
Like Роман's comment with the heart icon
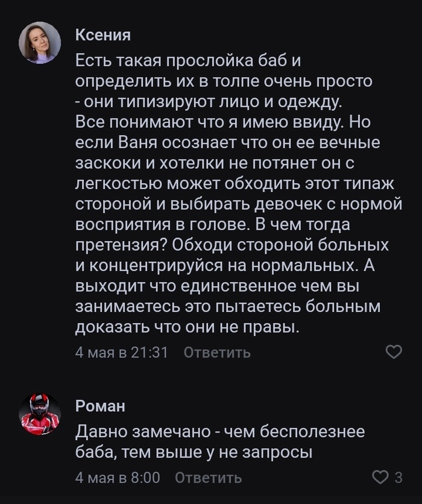coord(380,478)
